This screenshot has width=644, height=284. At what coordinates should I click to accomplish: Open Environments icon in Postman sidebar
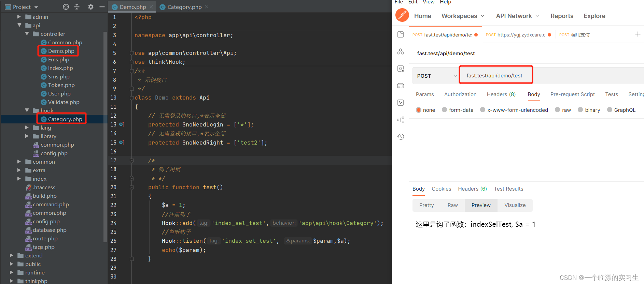(x=401, y=69)
